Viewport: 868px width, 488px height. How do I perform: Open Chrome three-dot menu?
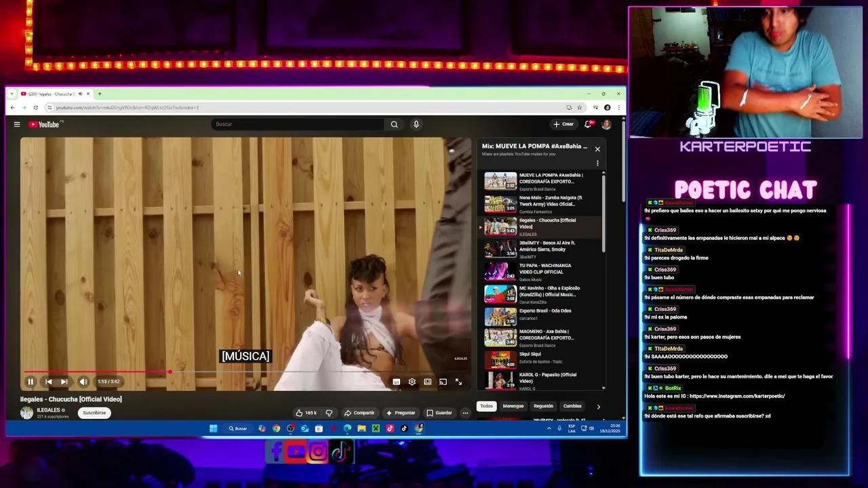pyautogui.click(x=618, y=108)
